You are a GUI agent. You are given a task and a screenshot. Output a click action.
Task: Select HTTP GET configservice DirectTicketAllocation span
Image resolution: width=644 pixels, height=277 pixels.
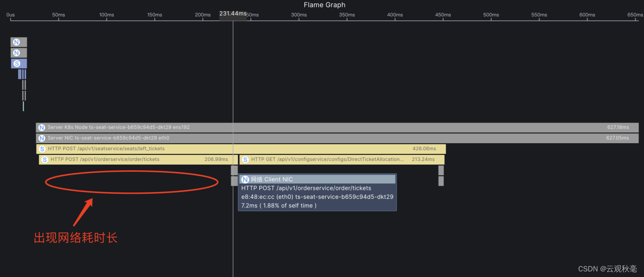click(x=342, y=160)
